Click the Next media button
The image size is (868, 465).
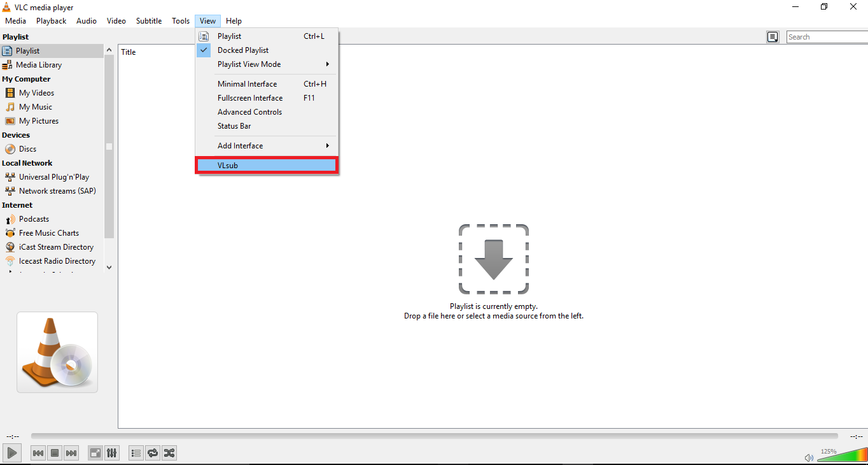click(71, 453)
